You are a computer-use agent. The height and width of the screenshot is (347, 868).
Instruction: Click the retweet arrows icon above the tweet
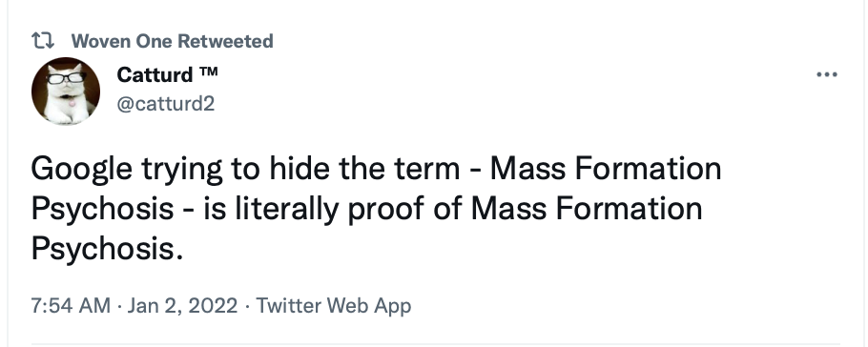pos(43,40)
